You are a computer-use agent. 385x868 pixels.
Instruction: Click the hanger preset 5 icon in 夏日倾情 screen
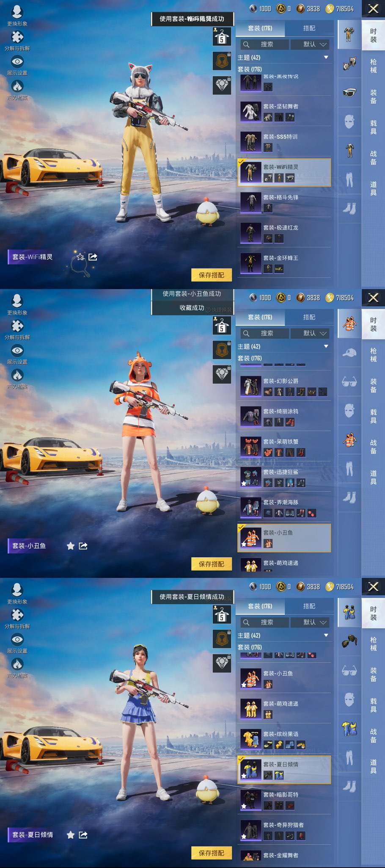click(x=222, y=614)
